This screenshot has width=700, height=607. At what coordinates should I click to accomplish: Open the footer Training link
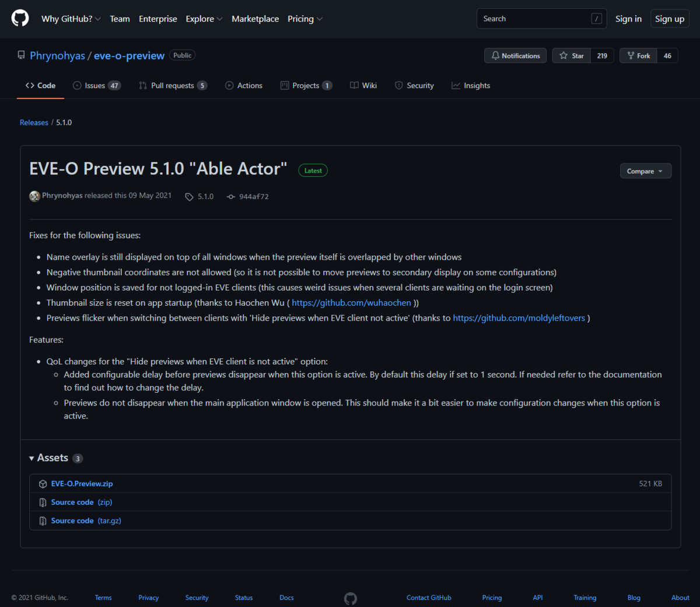pyautogui.click(x=585, y=598)
